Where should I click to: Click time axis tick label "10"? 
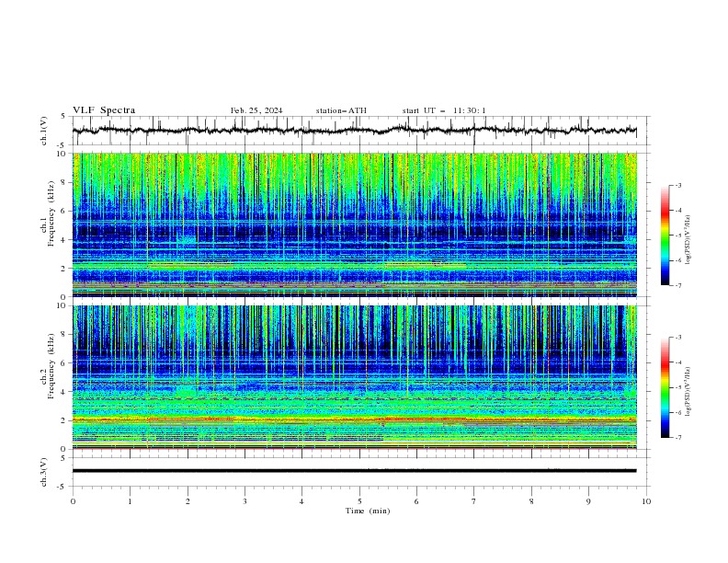(646, 501)
